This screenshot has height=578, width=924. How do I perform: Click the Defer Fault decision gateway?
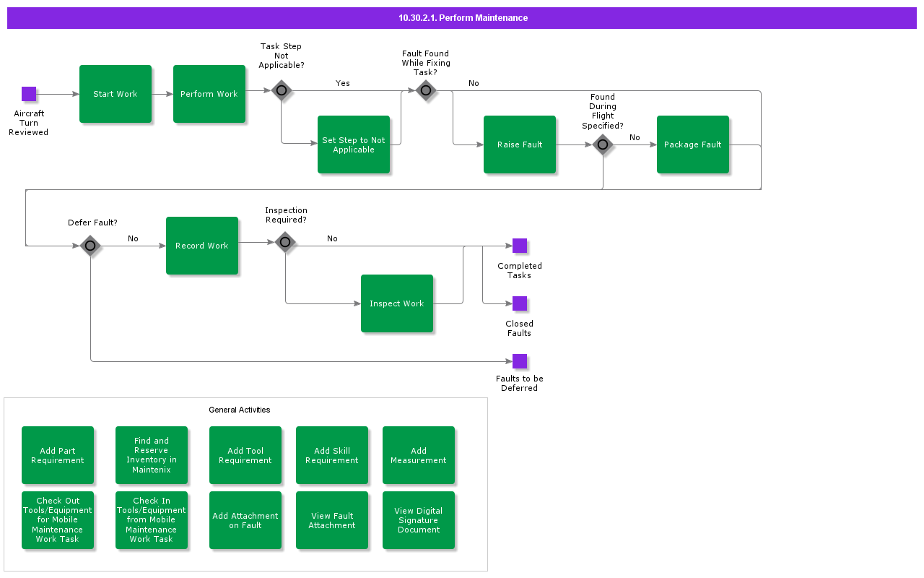coord(90,246)
